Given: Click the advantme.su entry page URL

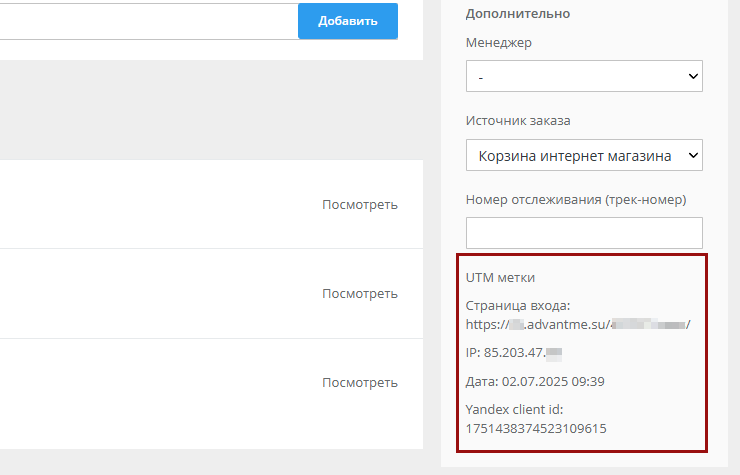Looking at the screenshot, I should coord(578,324).
